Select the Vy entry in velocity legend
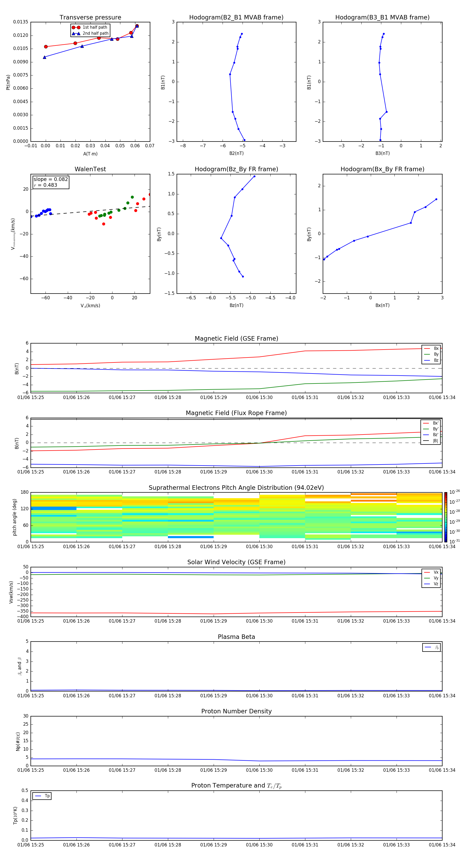Image resolution: width=473 pixels, height=868 pixels. pos(431,578)
